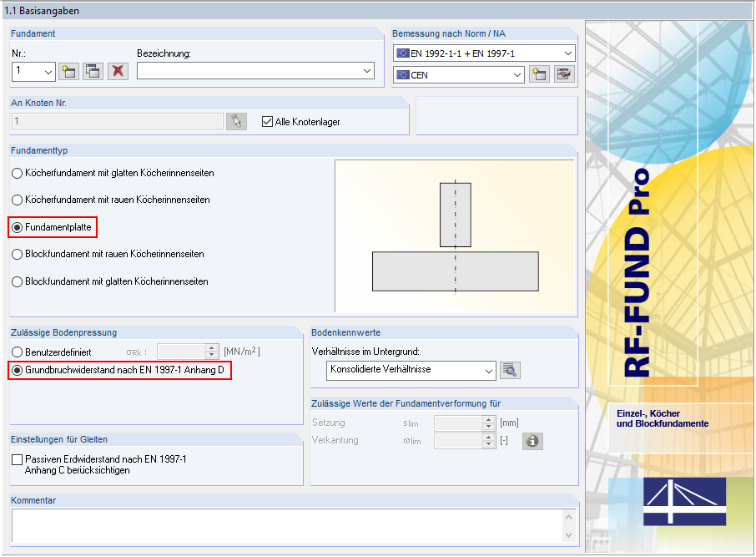Click the Kommentar box scrollbar
The width and height of the screenshot is (756, 557).
point(569,525)
